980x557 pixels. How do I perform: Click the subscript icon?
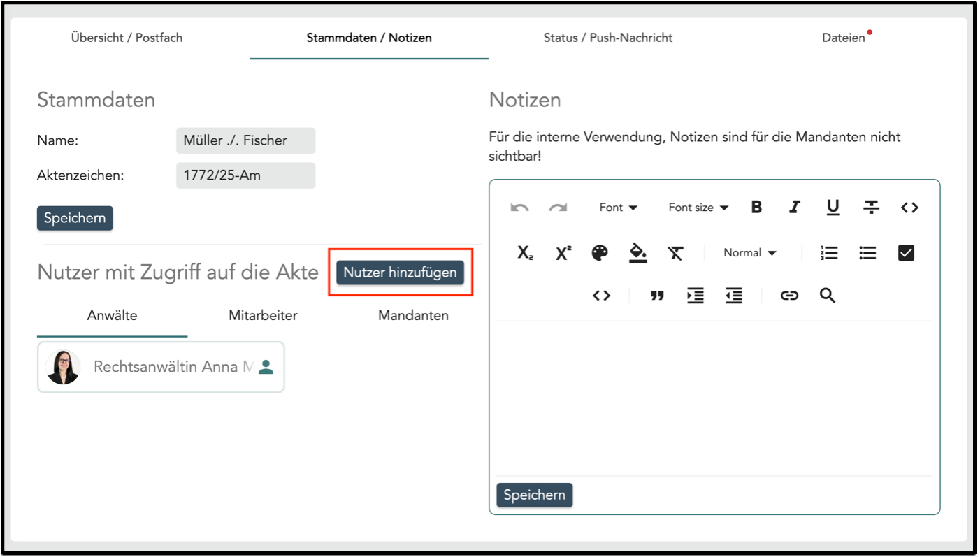tap(525, 253)
